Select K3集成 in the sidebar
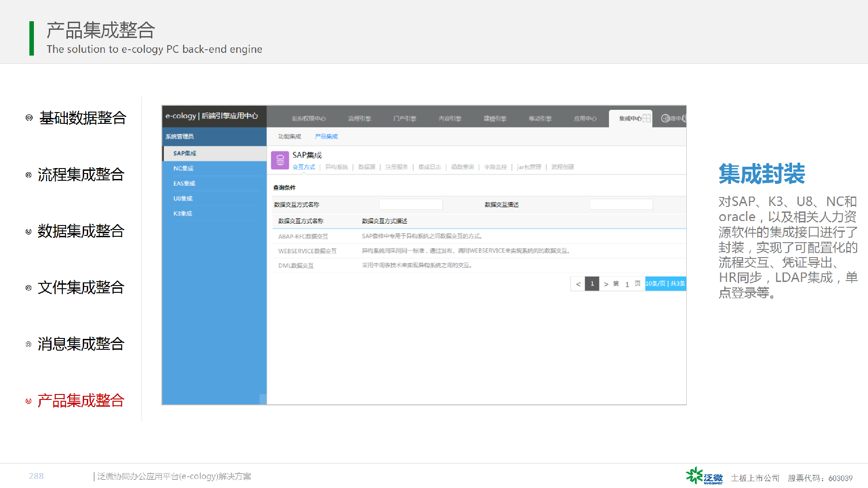This screenshot has height=488, width=868. 215,213
